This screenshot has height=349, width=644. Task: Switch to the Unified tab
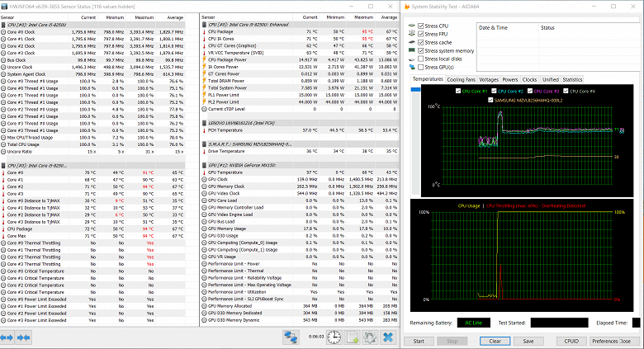click(551, 80)
